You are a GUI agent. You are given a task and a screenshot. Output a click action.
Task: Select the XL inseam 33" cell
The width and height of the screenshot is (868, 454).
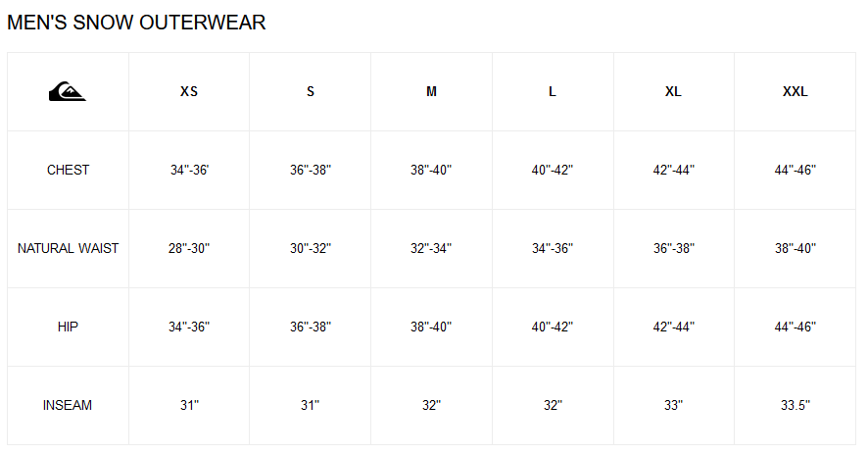(673, 406)
